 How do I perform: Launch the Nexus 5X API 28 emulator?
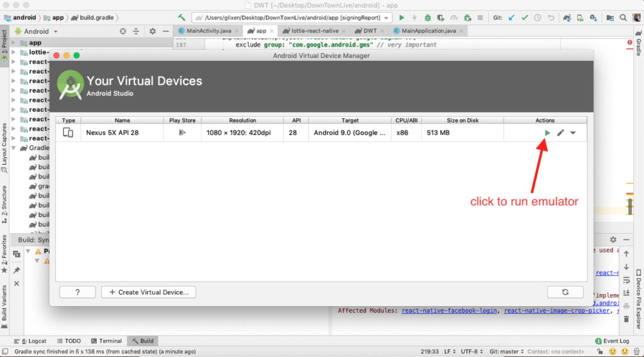coord(547,133)
